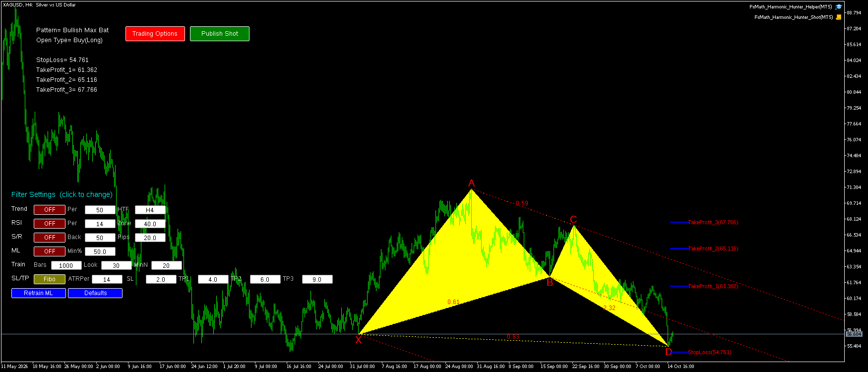Image resolution: width=868 pixels, height=372 pixels.
Task: Click the 88.794 price scale label
Action: pos(854,13)
